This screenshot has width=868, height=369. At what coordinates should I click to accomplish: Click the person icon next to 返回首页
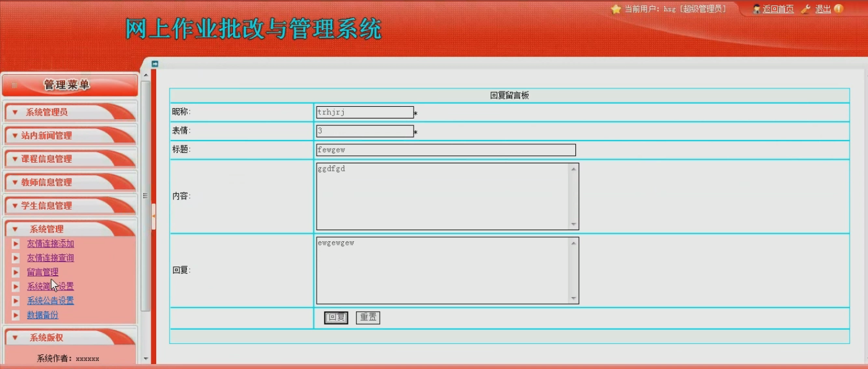[x=757, y=9]
